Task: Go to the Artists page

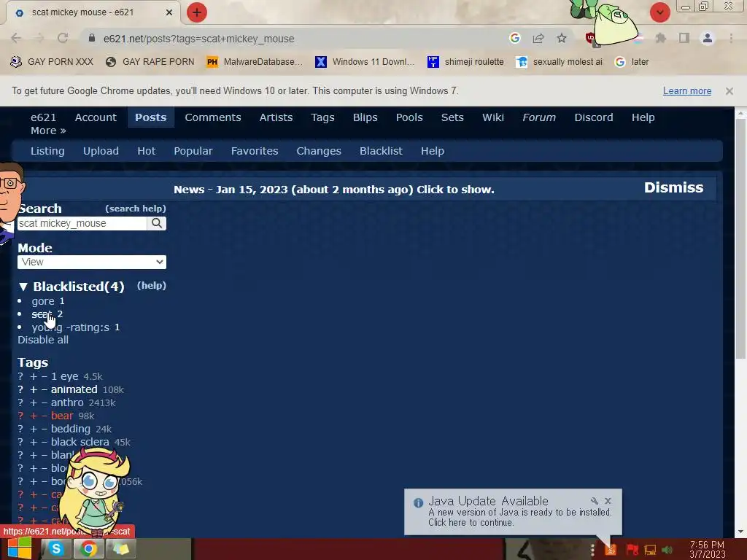Action: tap(276, 117)
